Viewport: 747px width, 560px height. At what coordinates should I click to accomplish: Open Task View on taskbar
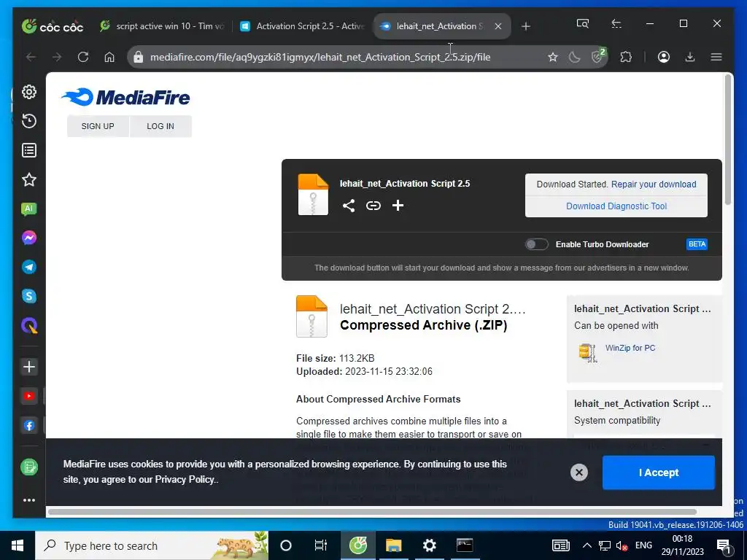coord(321,545)
